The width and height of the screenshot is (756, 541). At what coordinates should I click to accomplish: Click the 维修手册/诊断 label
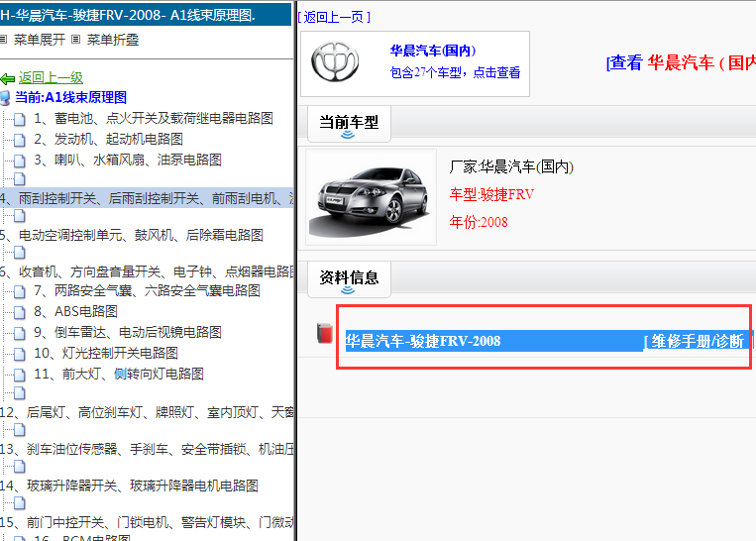click(x=698, y=341)
